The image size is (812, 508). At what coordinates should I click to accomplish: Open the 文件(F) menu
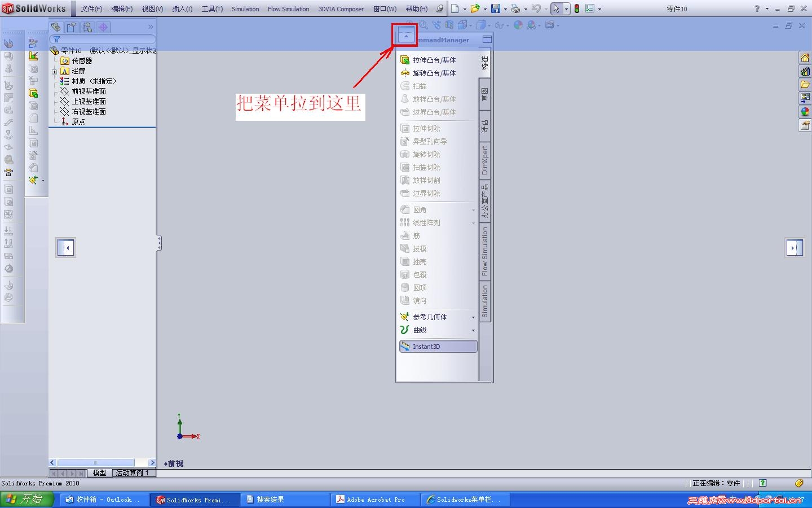tap(91, 9)
